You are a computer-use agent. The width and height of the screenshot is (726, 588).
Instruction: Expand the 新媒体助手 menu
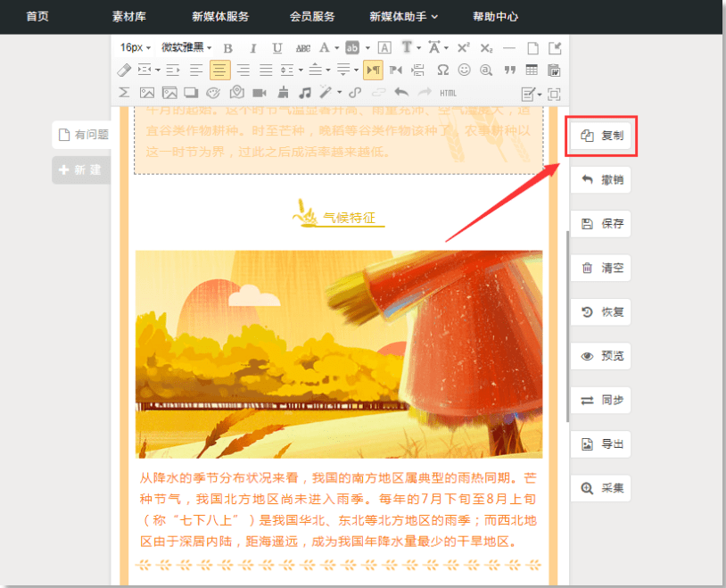(x=403, y=17)
